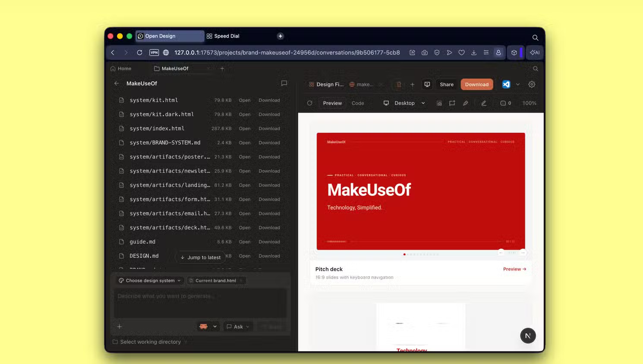Refresh the preview pane
This screenshot has height=364, width=643.
pyautogui.click(x=309, y=103)
